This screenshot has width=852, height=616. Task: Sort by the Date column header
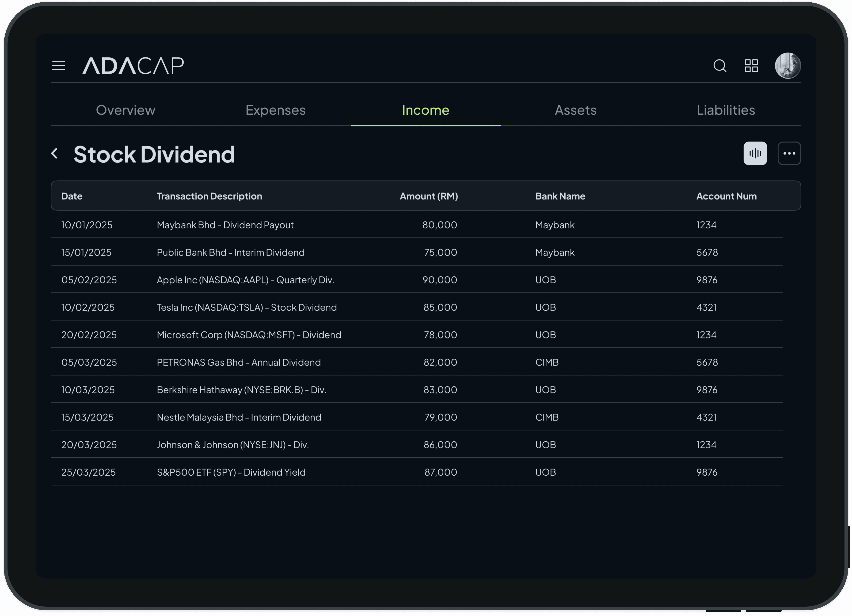tap(72, 196)
